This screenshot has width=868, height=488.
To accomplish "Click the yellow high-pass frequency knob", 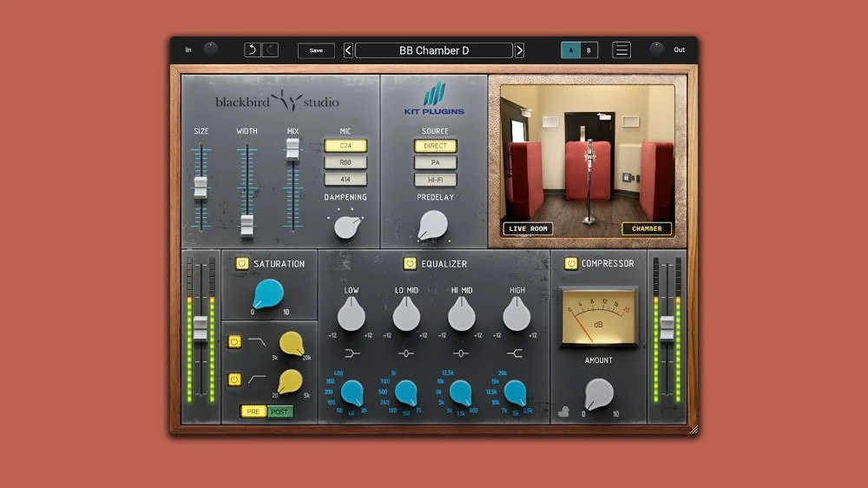I will pyautogui.click(x=290, y=382).
